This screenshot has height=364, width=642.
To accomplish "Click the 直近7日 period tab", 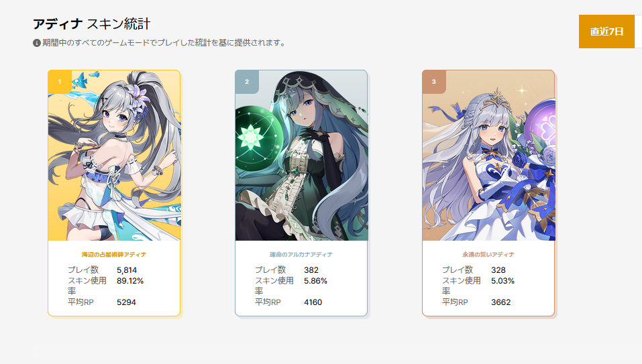I will (606, 32).
